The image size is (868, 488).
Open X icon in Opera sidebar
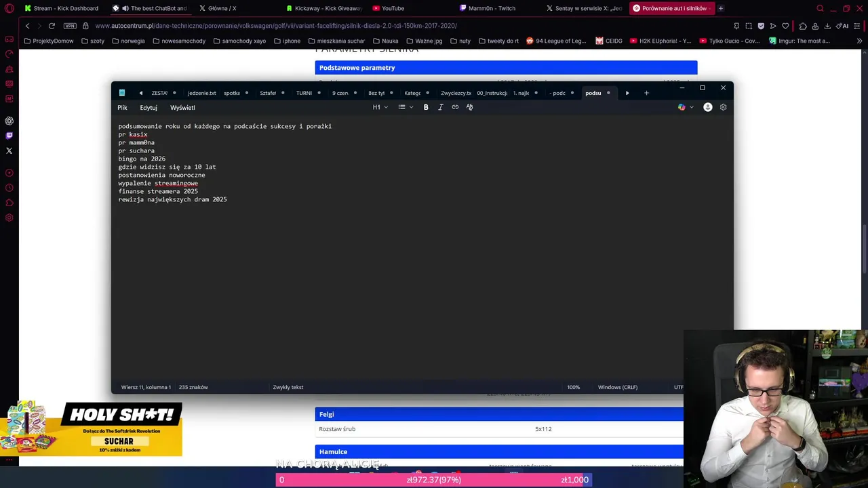point(9,150)
